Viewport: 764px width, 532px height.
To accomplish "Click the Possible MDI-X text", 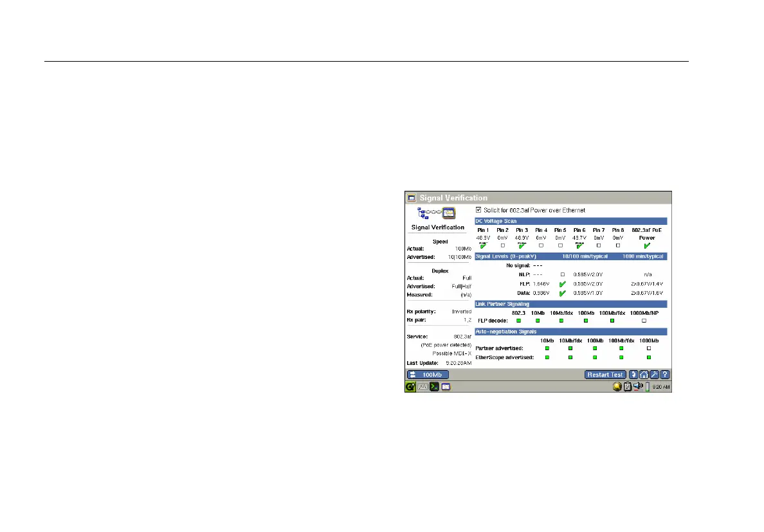I will (x=451, y=353).
